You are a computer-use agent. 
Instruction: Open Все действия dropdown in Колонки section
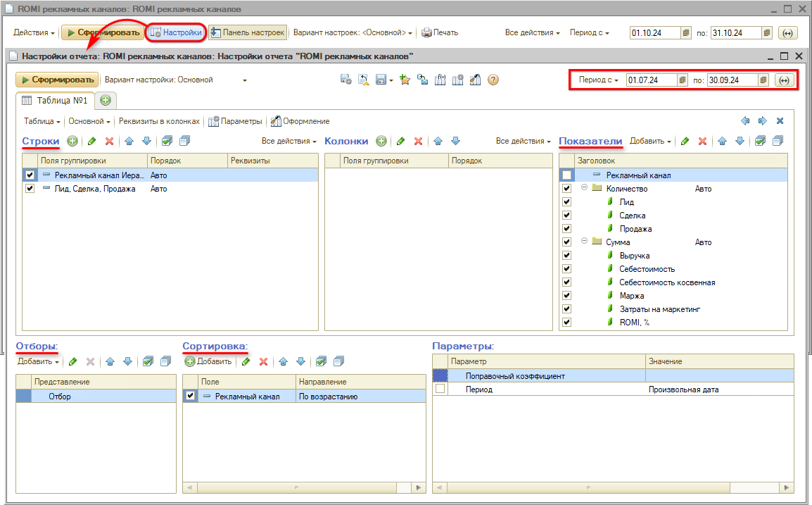pos(523,141)
